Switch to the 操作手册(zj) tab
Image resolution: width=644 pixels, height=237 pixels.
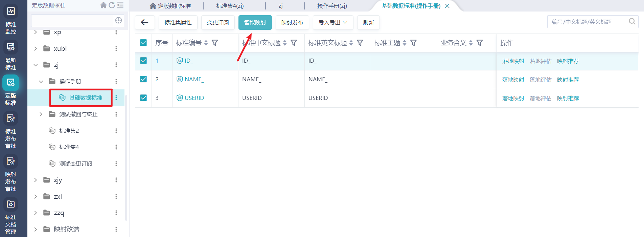point(332,6)
